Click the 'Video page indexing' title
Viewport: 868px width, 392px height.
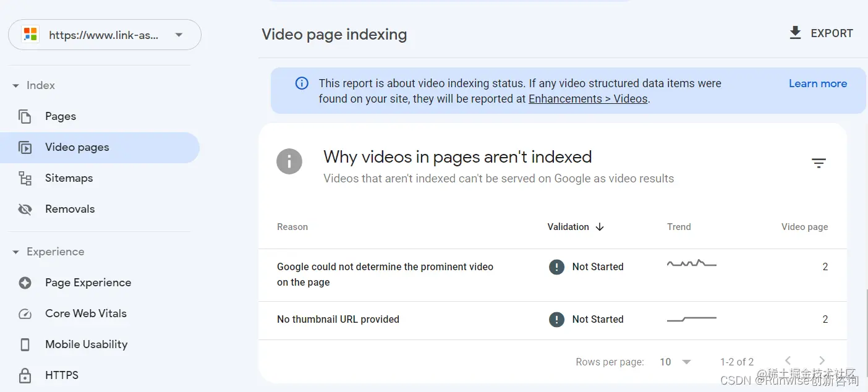pyautogui.click(x=334, y=35)
